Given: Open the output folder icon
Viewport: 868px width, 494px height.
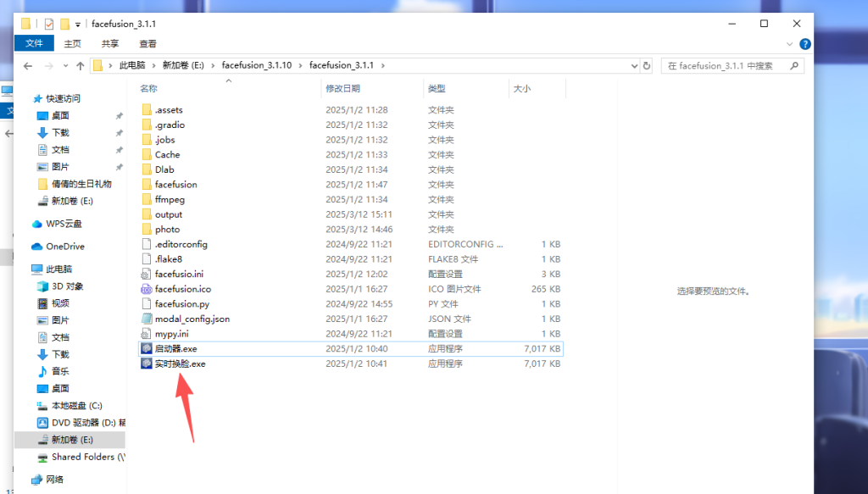Looking at the screenshot, I should tap(147, 214).
